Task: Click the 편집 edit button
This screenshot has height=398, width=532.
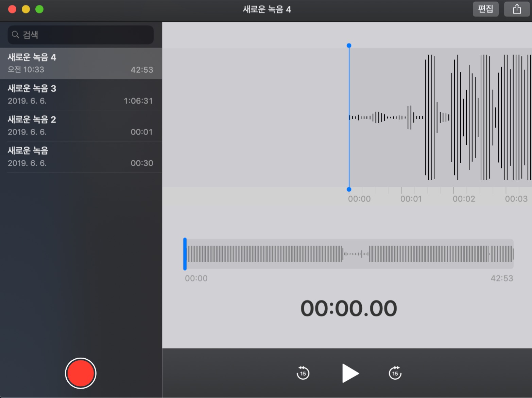Action: (x=485, y=9)
